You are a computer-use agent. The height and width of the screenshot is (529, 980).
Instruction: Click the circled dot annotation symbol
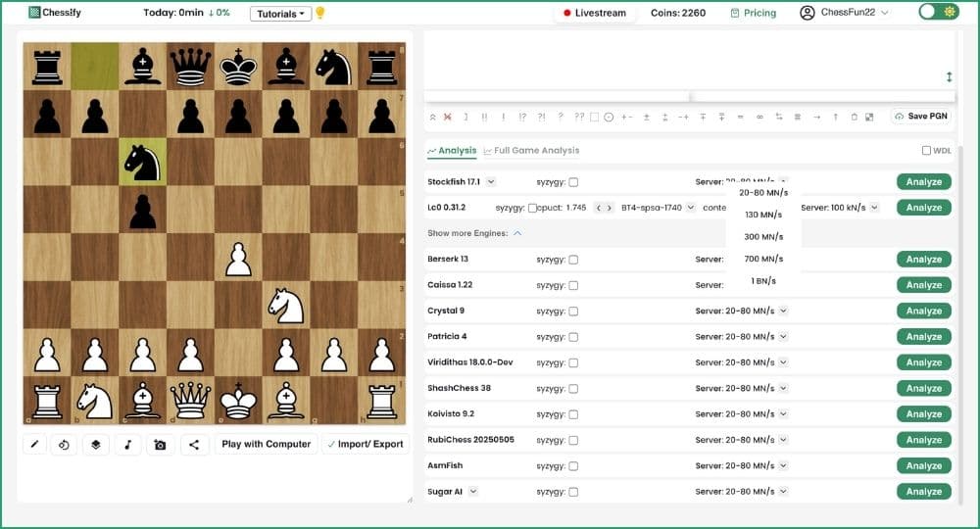(609, 117)
